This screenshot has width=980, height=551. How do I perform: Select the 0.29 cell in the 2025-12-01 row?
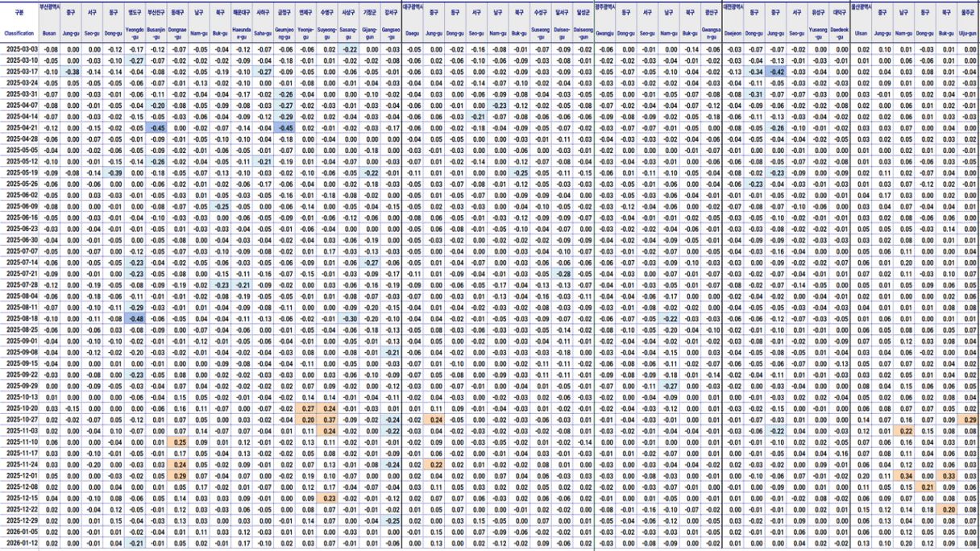[178, 475]
